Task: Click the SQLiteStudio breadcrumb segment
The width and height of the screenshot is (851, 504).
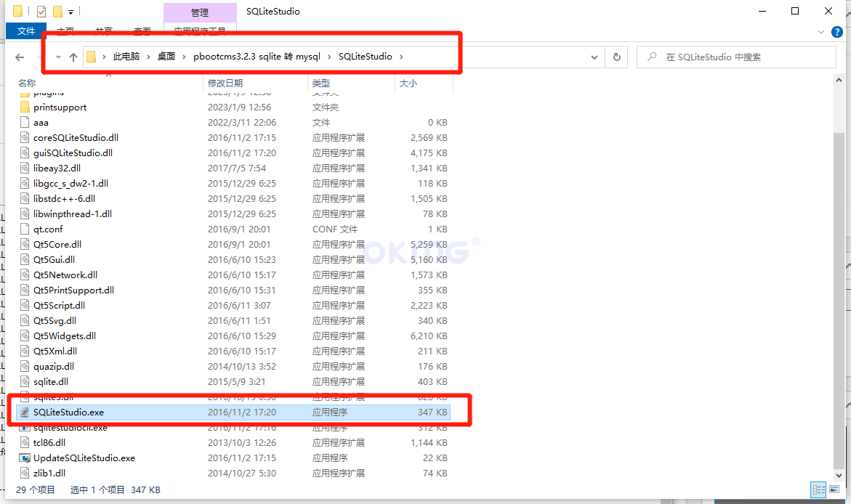Action: (x=366, y=57)
